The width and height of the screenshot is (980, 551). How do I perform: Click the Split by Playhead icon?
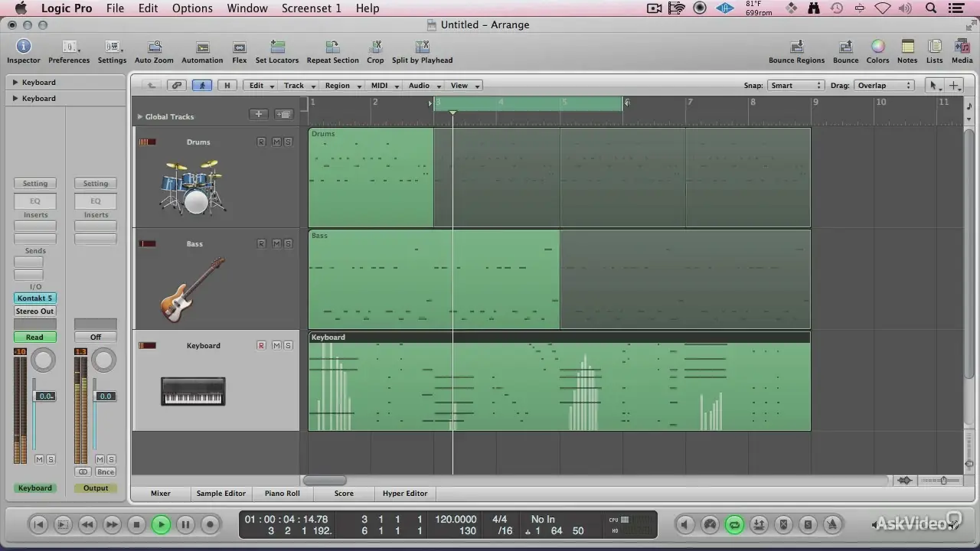(x=422, y=47)
